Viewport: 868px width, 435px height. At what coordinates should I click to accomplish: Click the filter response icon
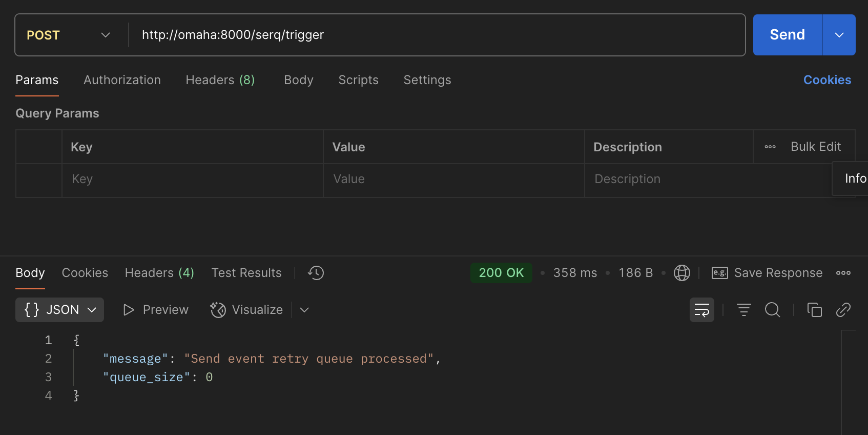pyautogui.click(x=743, y=310)
